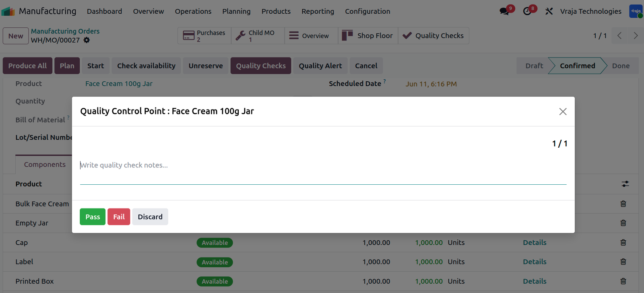Go to next record arrow
644x293 pixels.
coord(636,36)
